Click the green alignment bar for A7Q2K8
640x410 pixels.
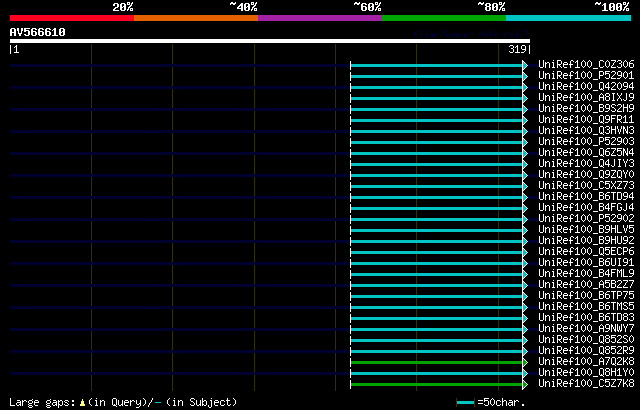[x=437, y=362]
